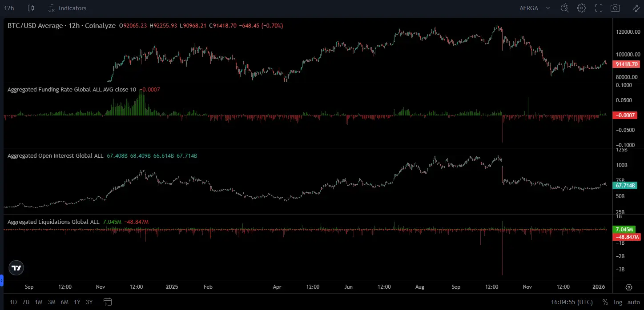Open chart settings with the gear icon
The height and width of the screenshot is (310, 644).
pyautogui.click(x=582, y=8)
